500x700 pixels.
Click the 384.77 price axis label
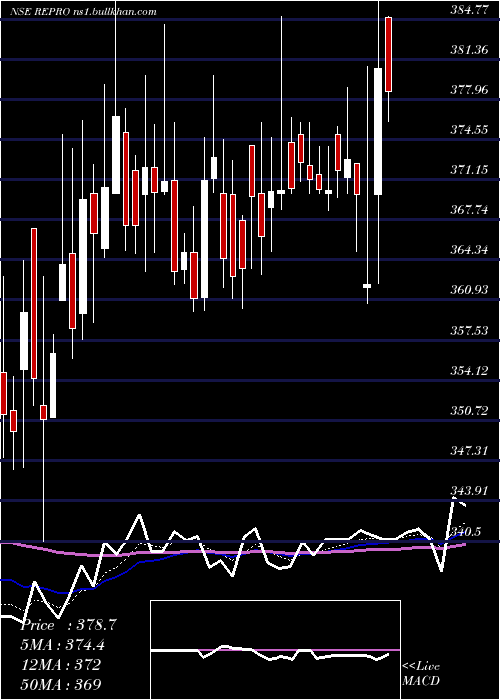pos(469,11)
